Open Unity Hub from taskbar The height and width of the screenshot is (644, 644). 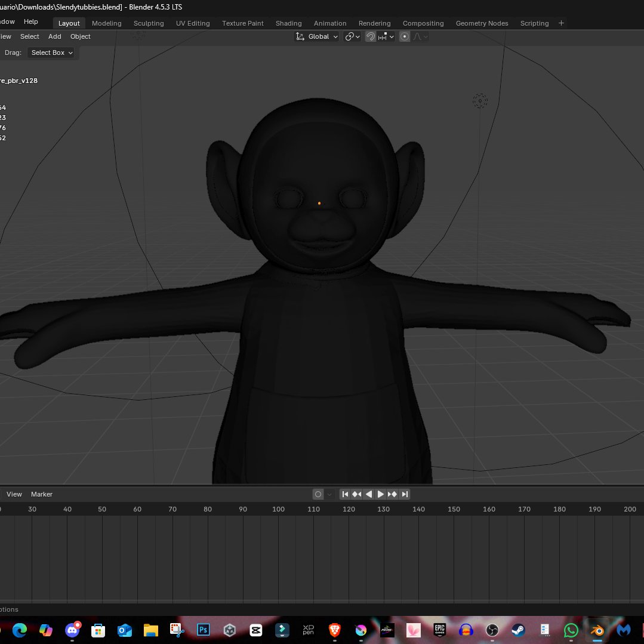pos(230,630)
